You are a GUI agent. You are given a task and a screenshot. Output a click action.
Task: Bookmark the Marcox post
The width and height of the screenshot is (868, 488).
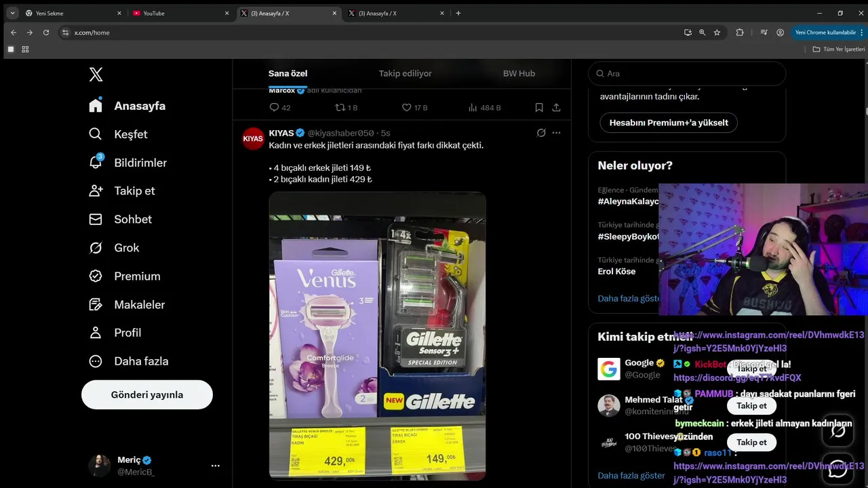click(x=539, y=107)
